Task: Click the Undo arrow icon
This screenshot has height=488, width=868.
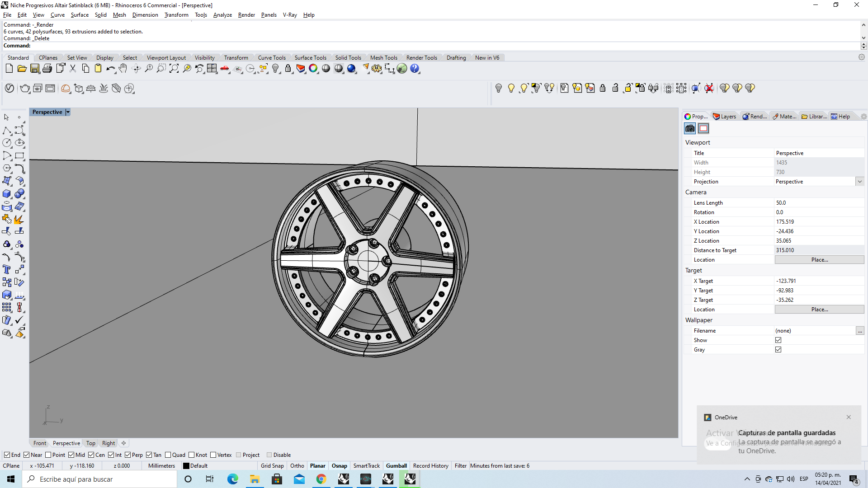Action: click(x=111, y=69)
